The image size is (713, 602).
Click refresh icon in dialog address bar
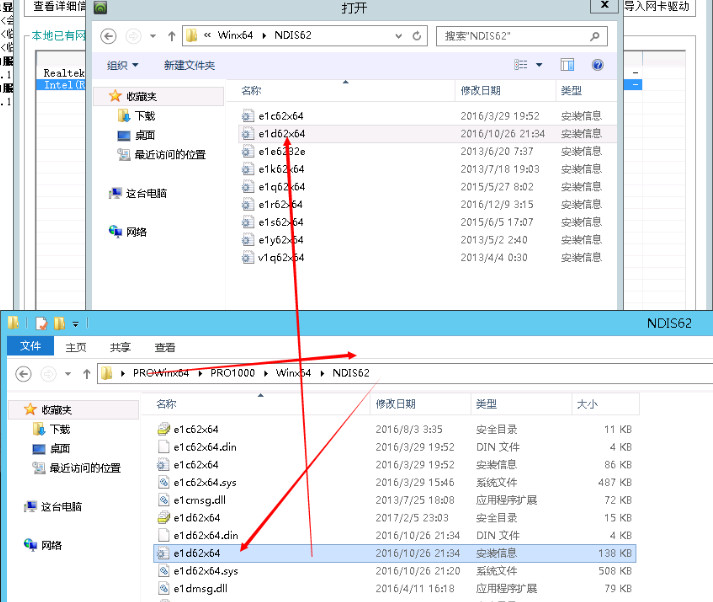tap(417, 36)
